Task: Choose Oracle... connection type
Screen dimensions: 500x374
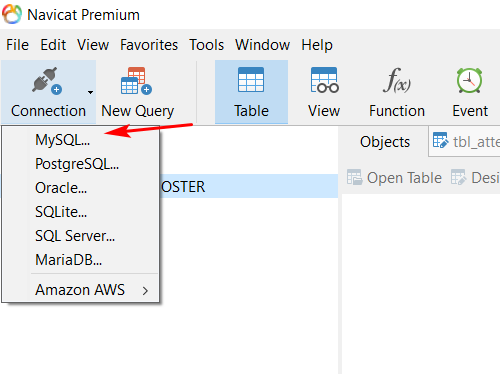Action: pyautogui.click(x=80, y=188)
